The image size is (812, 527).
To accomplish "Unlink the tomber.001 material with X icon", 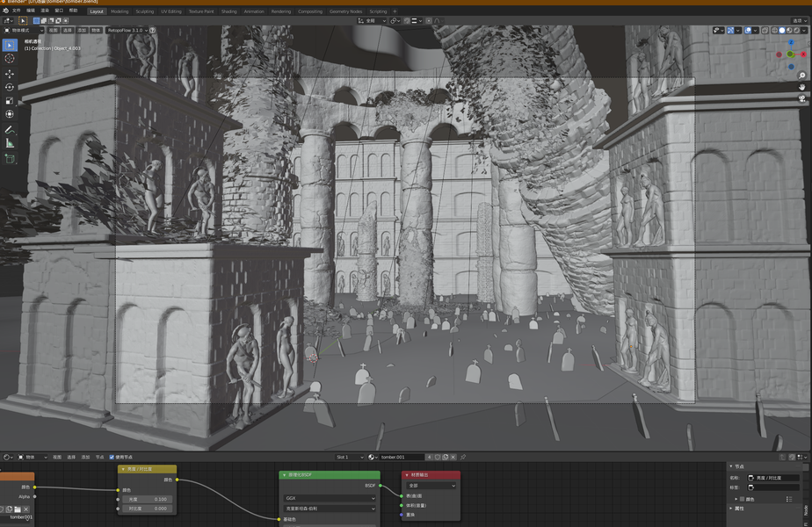I will [453, 457].
